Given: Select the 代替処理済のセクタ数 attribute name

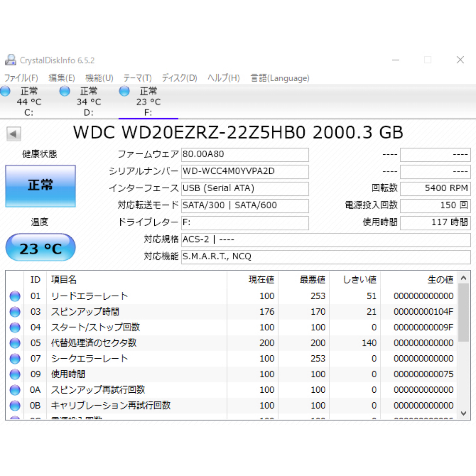Looking at the screenshot, I should pos(94,343).
